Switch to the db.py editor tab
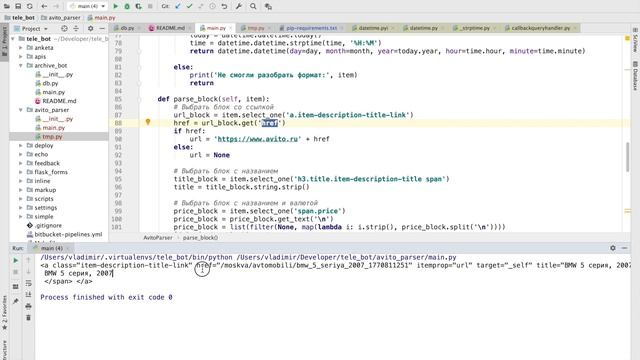Screen dimensions: 640x360 (x=127, y=28)
